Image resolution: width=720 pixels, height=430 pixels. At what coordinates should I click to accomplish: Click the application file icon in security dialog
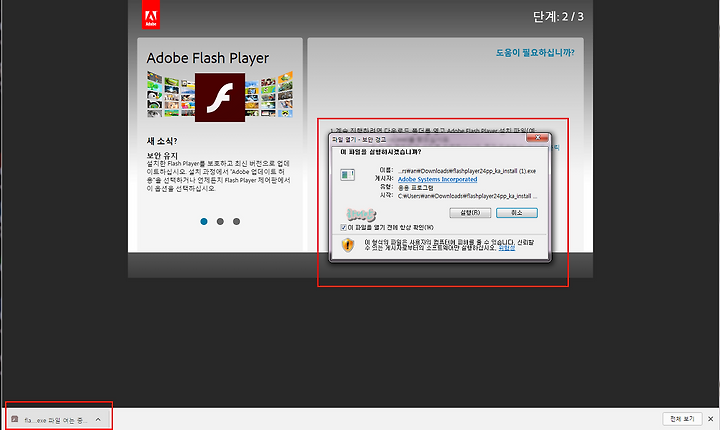click(348, 175)
